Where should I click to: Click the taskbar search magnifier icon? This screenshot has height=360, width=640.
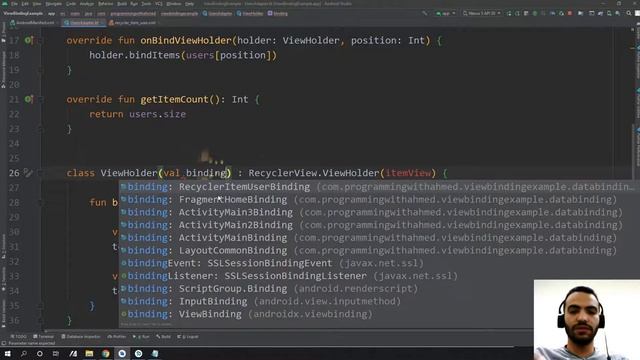[23, 353]
